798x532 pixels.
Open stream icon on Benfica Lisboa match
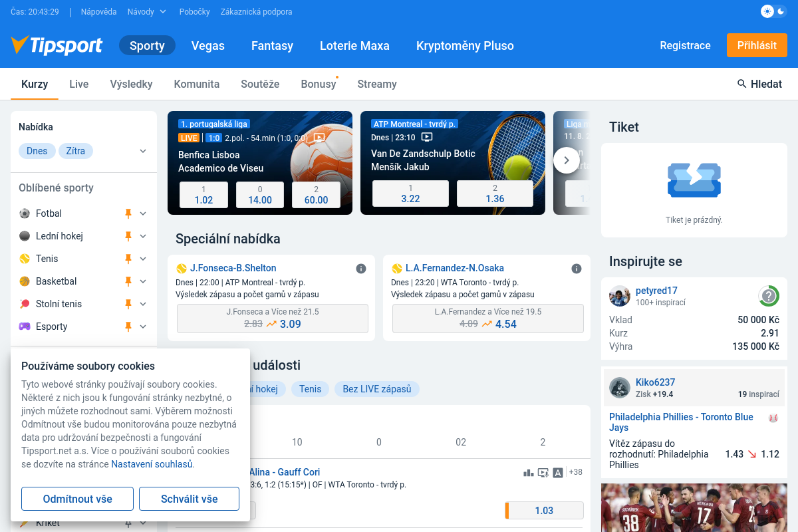tap(319, 138)
